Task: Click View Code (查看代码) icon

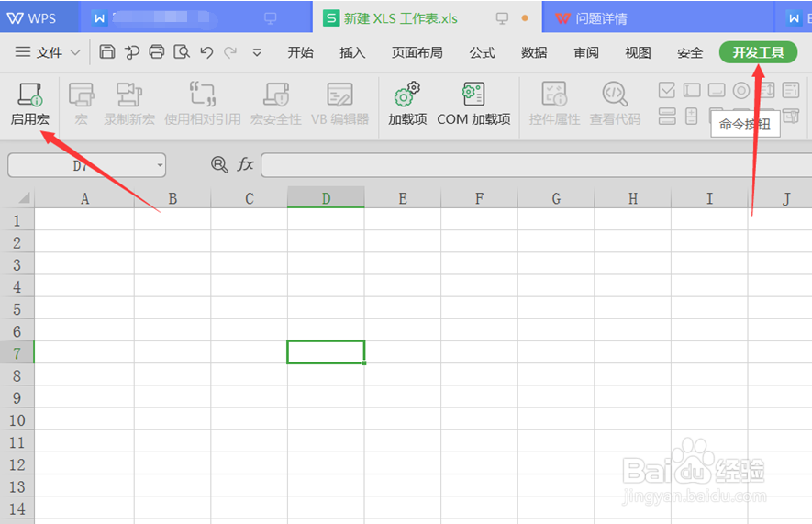Action: click(x=616, y=104)
